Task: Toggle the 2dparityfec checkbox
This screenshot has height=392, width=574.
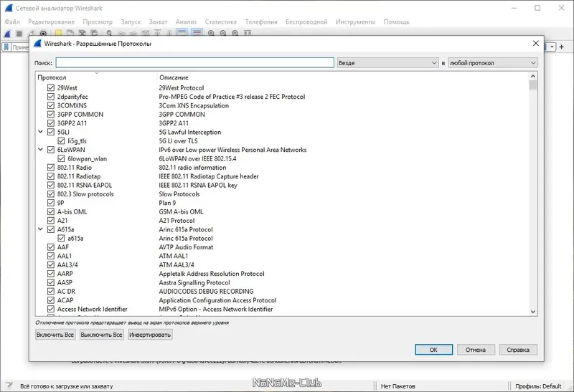Action: tap(51, 97)
